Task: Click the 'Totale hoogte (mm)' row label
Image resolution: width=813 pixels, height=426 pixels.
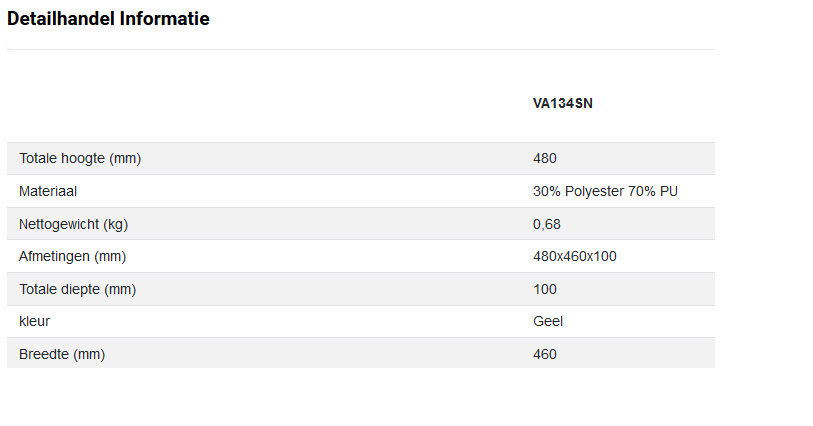Action: point(78,158)
